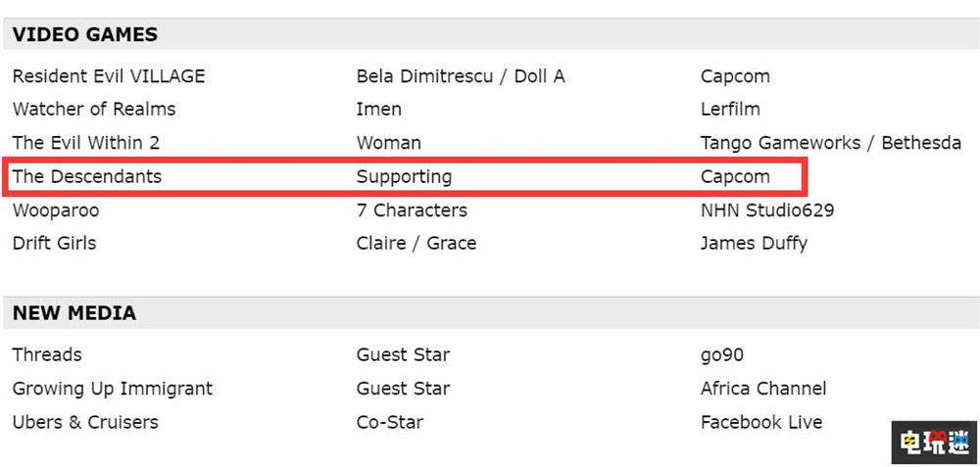This screenshot has height=467, width=980.
Task: Click the Facebook Live platform text
Action: 761,422
